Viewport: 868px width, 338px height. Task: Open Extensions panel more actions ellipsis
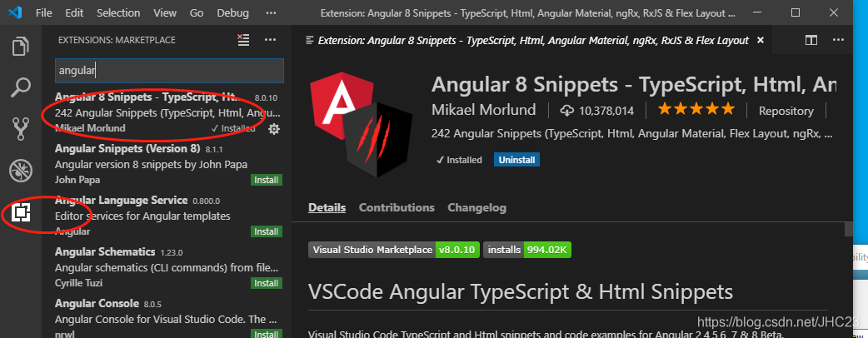tap(270, 40)
